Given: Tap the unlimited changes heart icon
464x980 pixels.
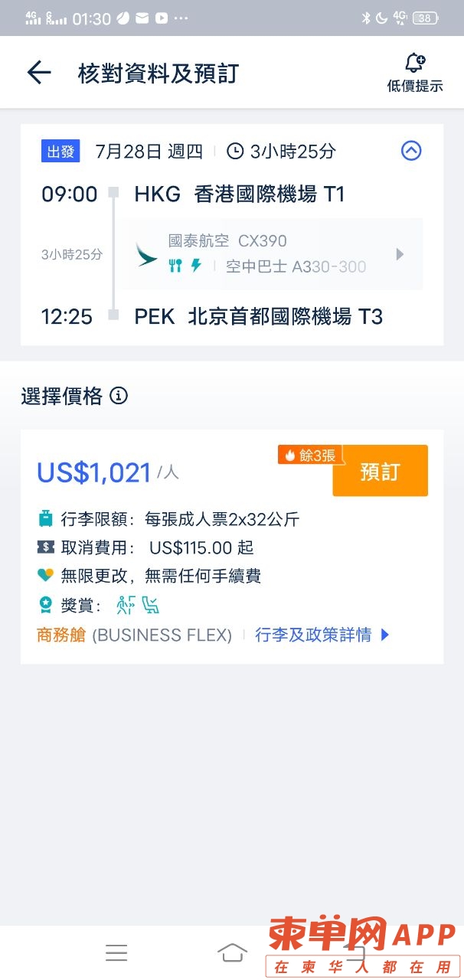Looking at the screenshot, I should coord(46,575).
